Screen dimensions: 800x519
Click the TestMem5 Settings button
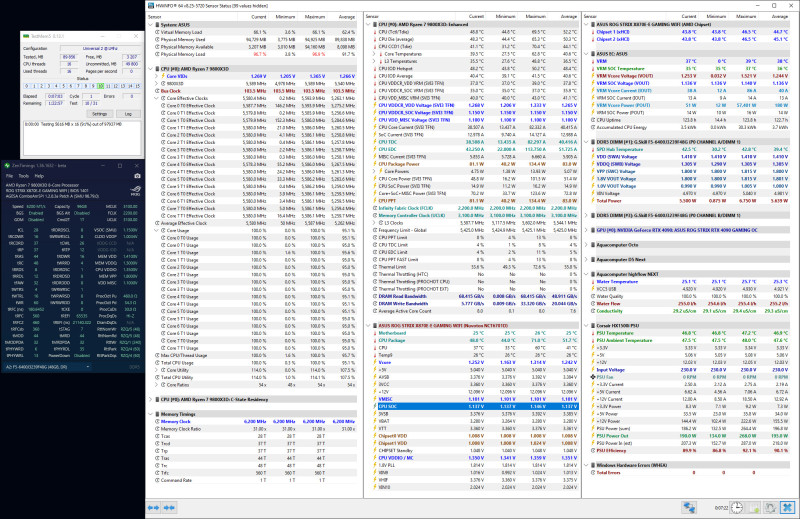(99, 114)
